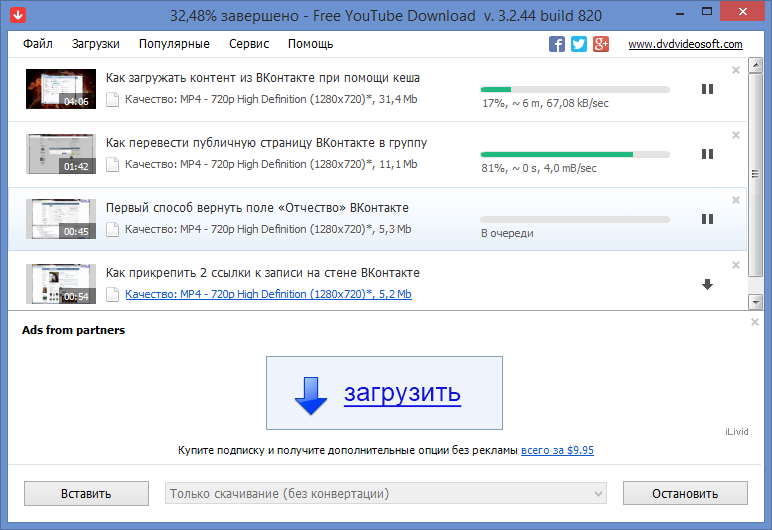
Task: Click the quality text ending in 31,4 Mb
Action: point(271,99)
